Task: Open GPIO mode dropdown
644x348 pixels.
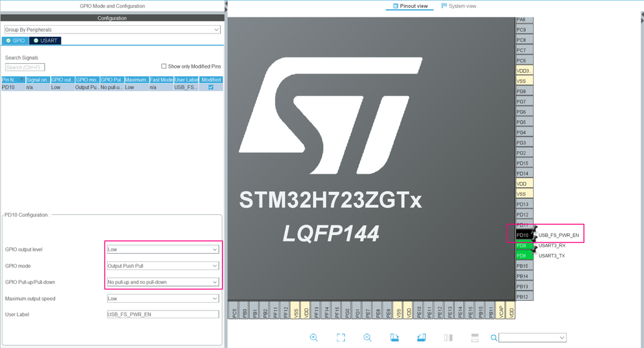Action: (x=163, y=266)
